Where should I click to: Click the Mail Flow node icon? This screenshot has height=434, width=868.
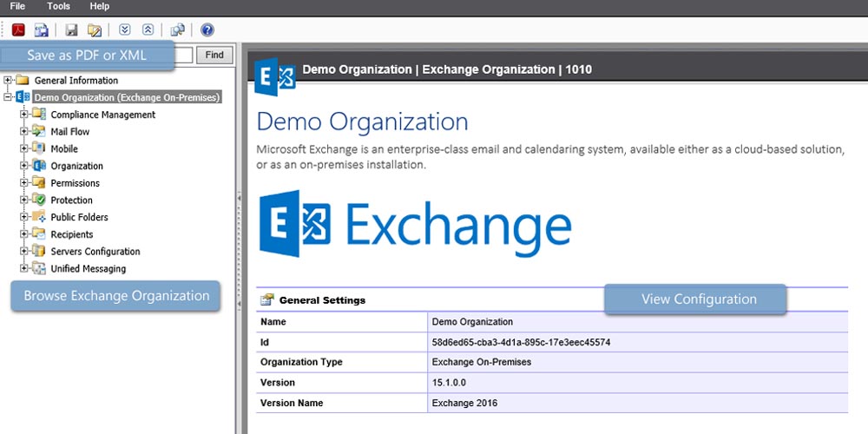pyautogui.click(x=39, y=131)
